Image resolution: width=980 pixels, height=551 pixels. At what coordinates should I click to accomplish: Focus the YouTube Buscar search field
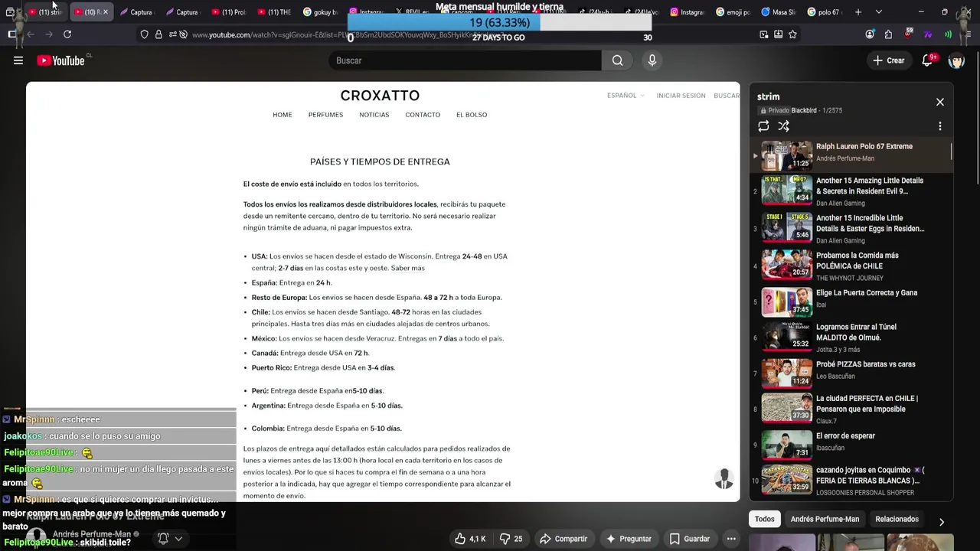click(465, 60)
